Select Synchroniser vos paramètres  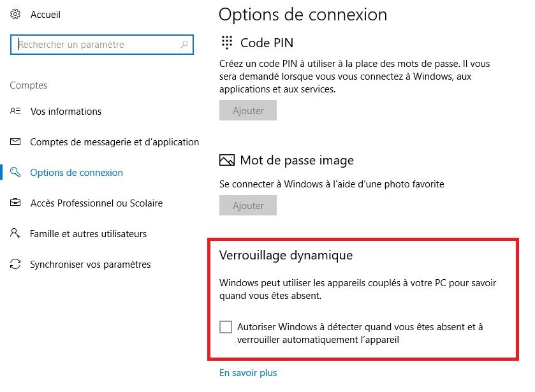pos(90,264)
